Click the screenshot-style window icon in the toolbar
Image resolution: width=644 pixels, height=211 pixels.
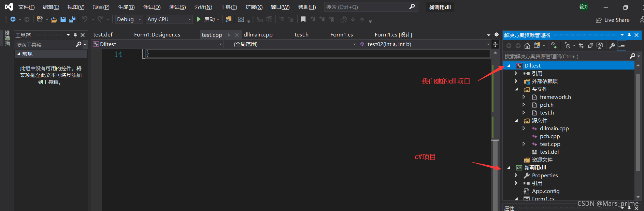[241, 19]
